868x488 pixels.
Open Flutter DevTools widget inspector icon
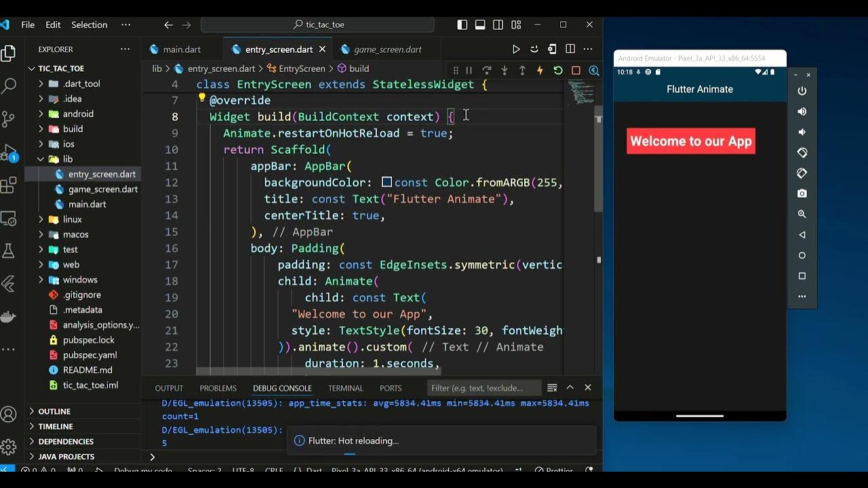[594, 70]
